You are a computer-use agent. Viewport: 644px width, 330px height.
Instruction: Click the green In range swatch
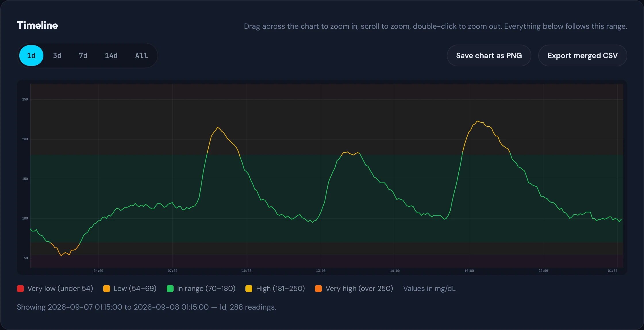point(170,289)
